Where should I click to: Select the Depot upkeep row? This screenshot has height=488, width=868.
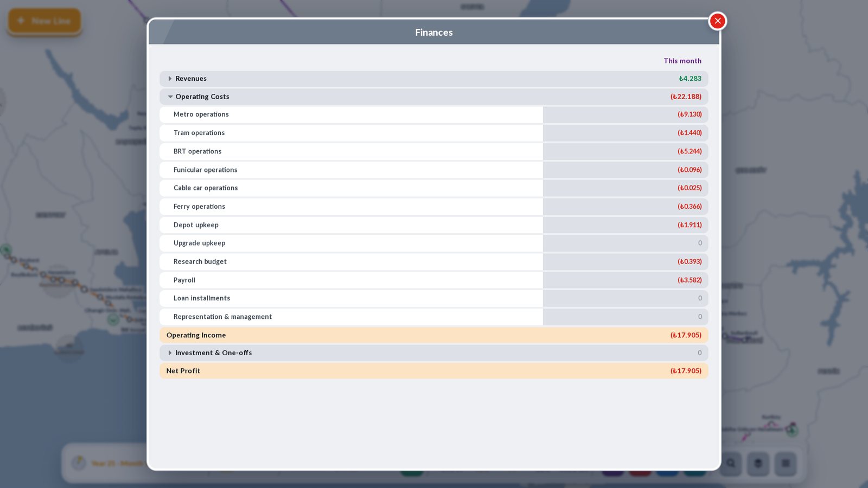pos(433,225)
